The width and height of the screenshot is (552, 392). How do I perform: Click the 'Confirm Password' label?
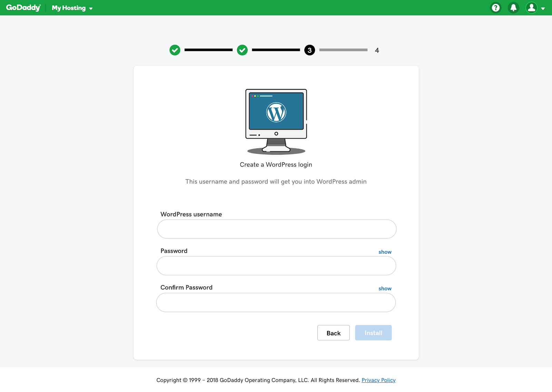(x=186, y=287)
